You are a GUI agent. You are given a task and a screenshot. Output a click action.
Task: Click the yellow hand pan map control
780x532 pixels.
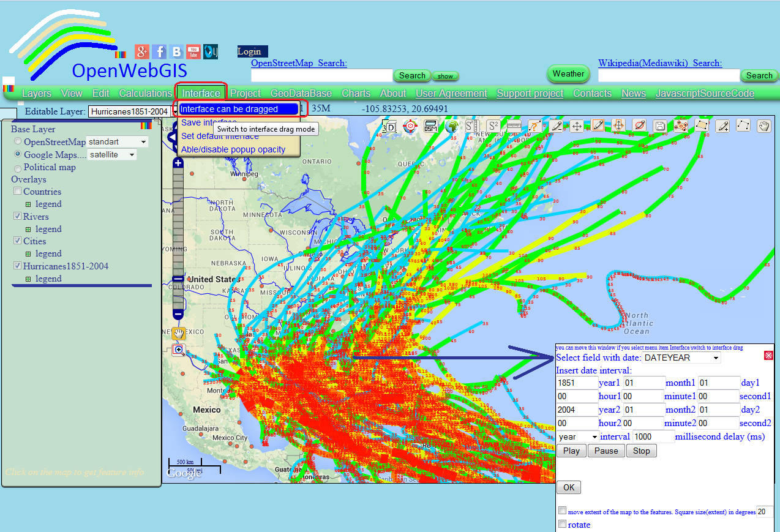point(178,334)
